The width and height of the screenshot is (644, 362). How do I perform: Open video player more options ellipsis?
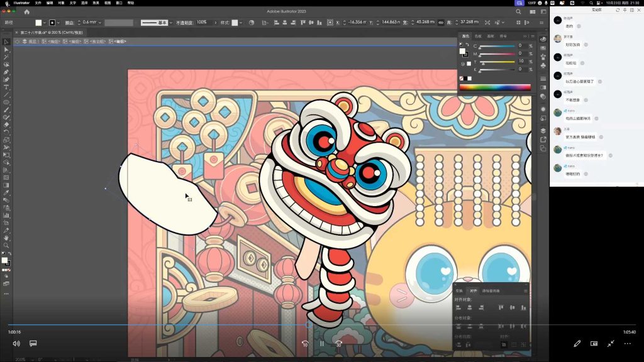(628, 344)
